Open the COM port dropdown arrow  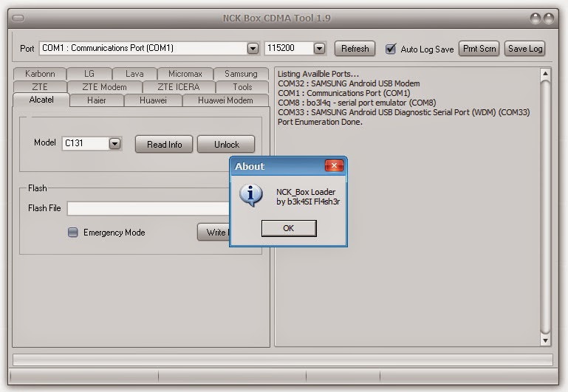click(x=253, y=48)
